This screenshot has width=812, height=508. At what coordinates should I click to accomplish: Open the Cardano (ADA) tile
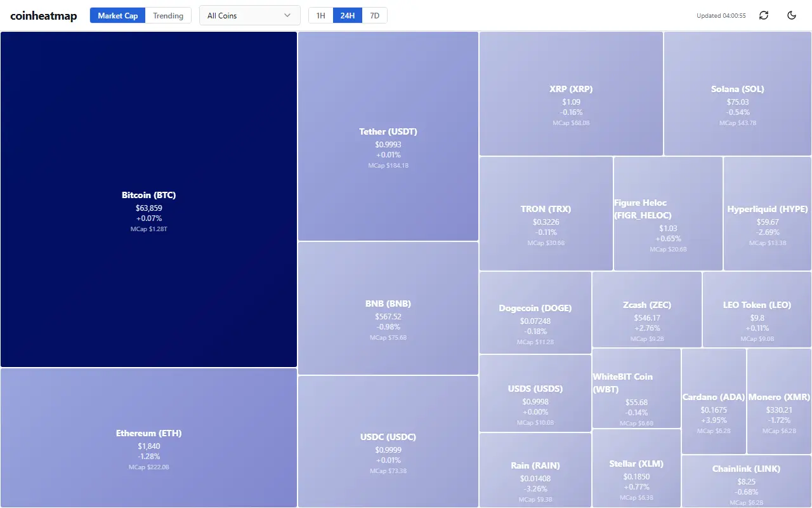click(x=714, y=401)
